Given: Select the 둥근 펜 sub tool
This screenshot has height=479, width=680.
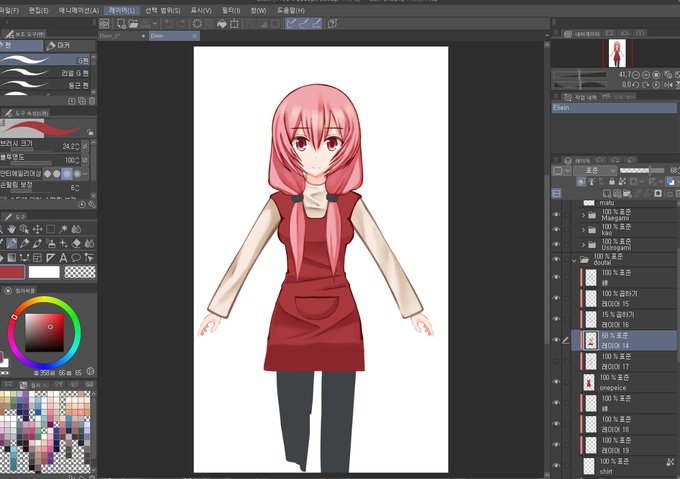Looking at the screenshot, I should pos(45,85).
